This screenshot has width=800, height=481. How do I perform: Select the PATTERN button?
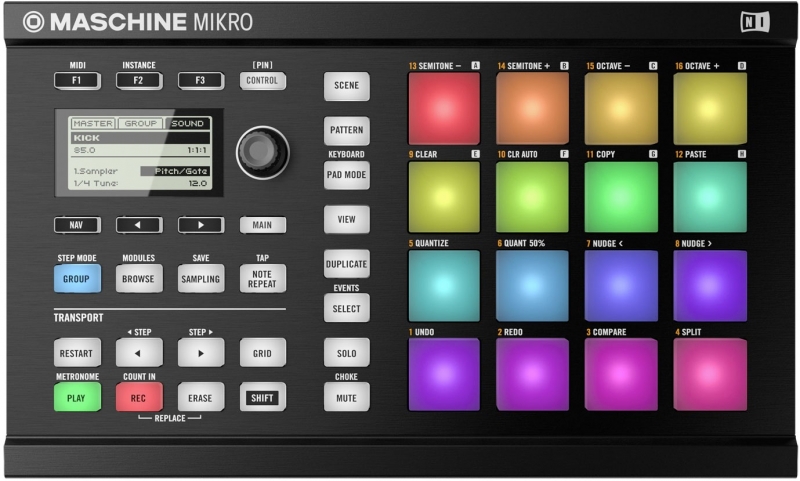pos(346,130)
